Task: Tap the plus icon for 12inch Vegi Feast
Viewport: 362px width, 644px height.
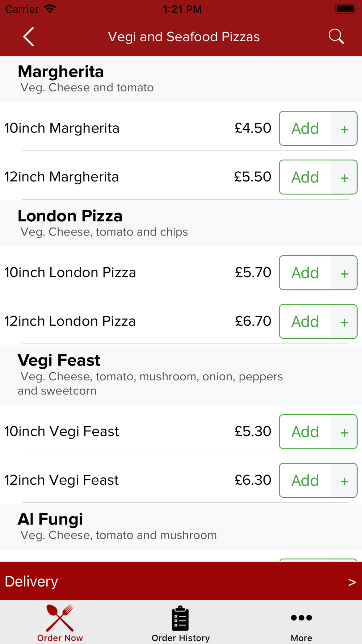Action: [x=344, y=481]
